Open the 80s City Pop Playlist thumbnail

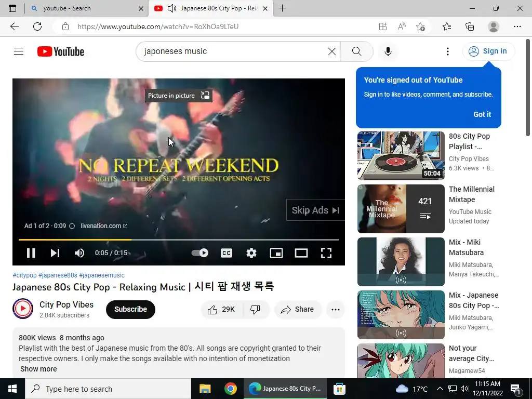pos(401,156)
